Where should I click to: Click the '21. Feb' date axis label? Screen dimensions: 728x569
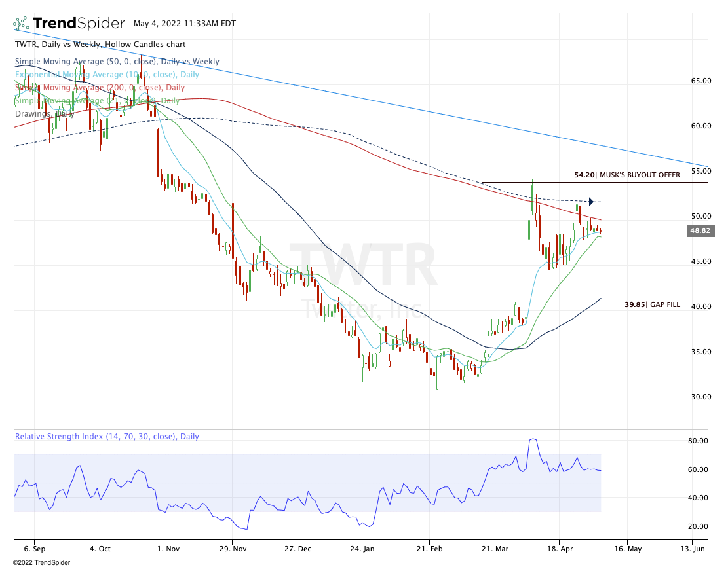429,549
